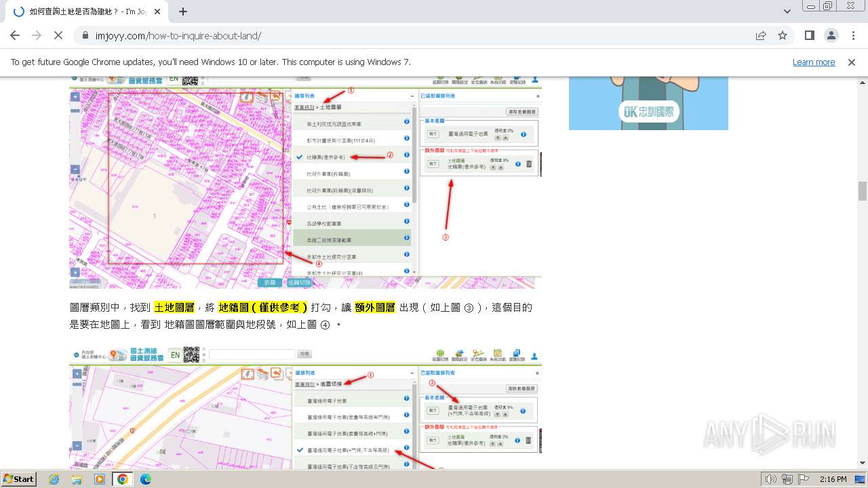Open the volume control in system tray
The width and height of the screenshot is (868, 488).
[x=770, y=479]
